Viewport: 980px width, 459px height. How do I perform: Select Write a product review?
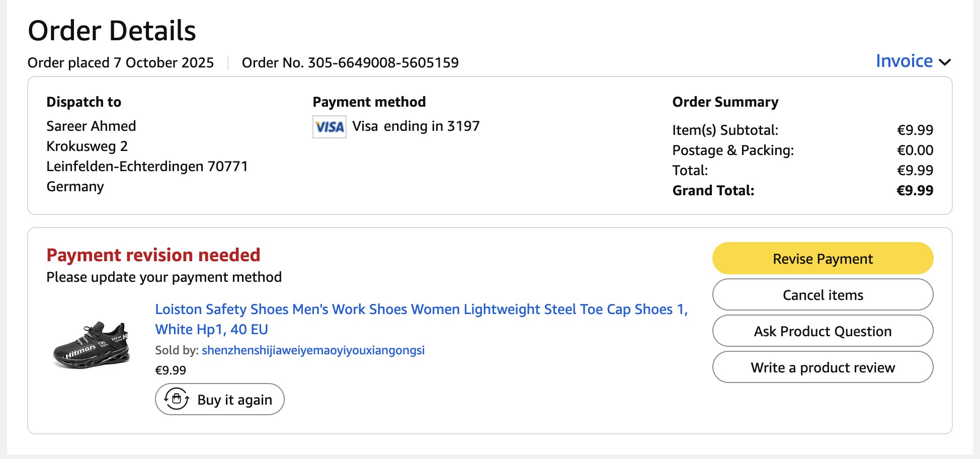pos(823,367)
